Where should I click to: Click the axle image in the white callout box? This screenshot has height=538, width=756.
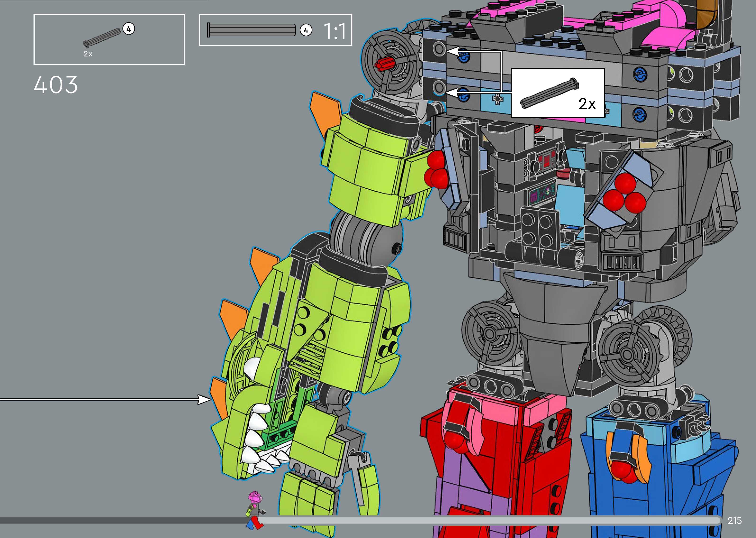[x=550, y=93]
